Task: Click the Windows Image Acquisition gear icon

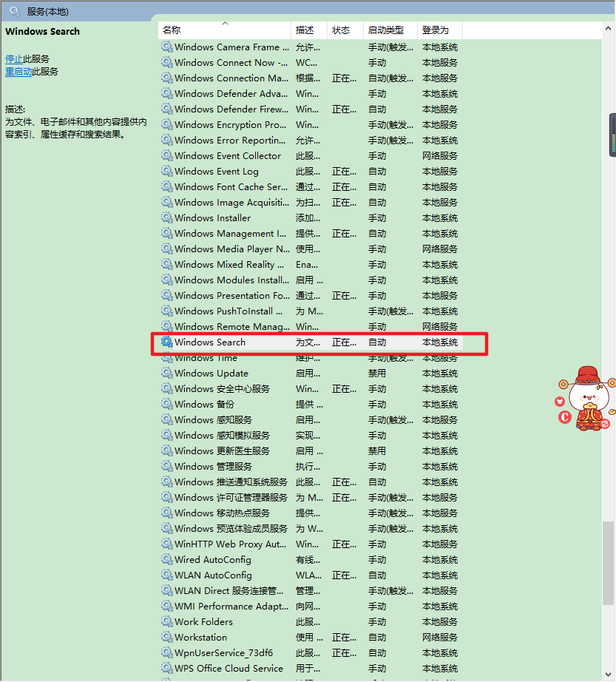Action: (166, 202)
